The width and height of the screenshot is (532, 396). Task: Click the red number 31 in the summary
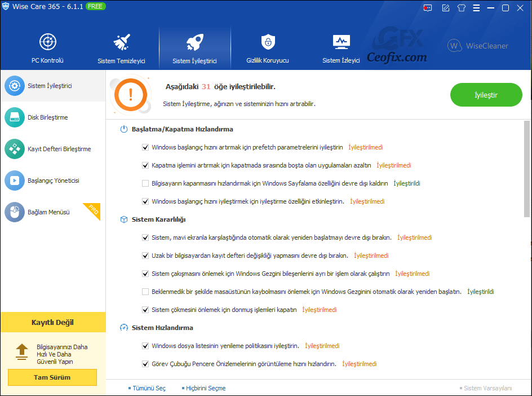point(206,87)
